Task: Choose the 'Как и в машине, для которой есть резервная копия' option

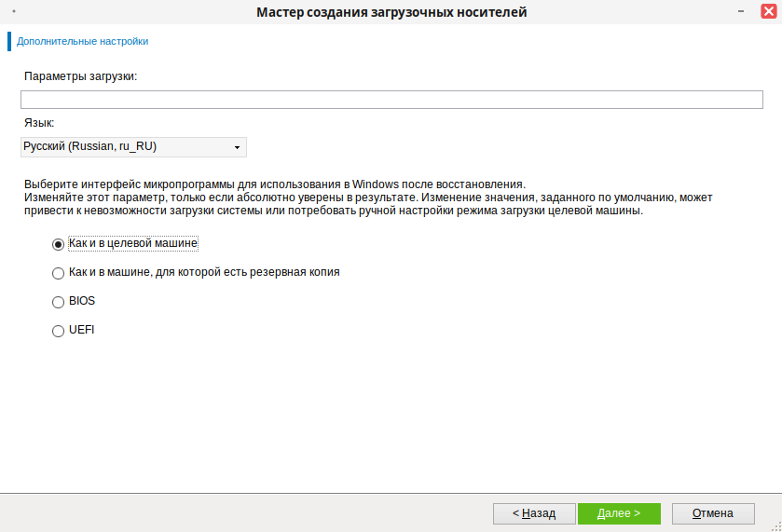Action: click(58, 274)
